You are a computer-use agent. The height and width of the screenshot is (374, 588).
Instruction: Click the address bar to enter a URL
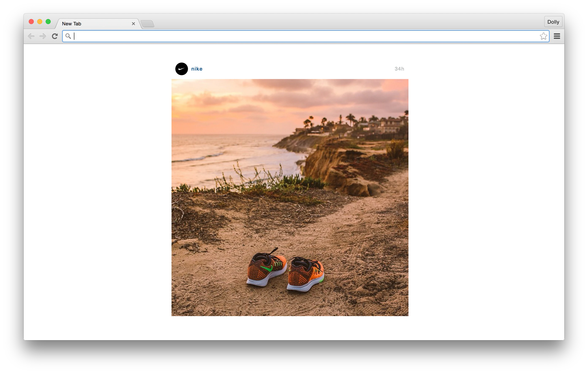pos(293,36)
